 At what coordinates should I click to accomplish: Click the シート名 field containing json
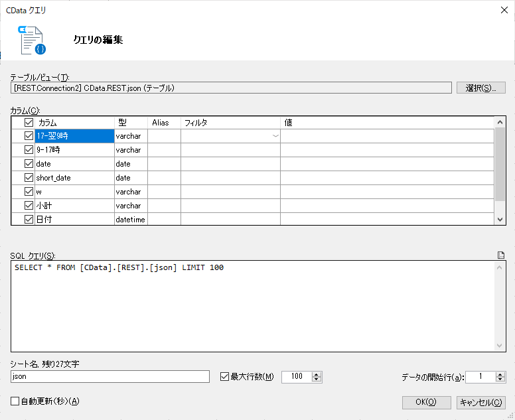click(110, 377)
